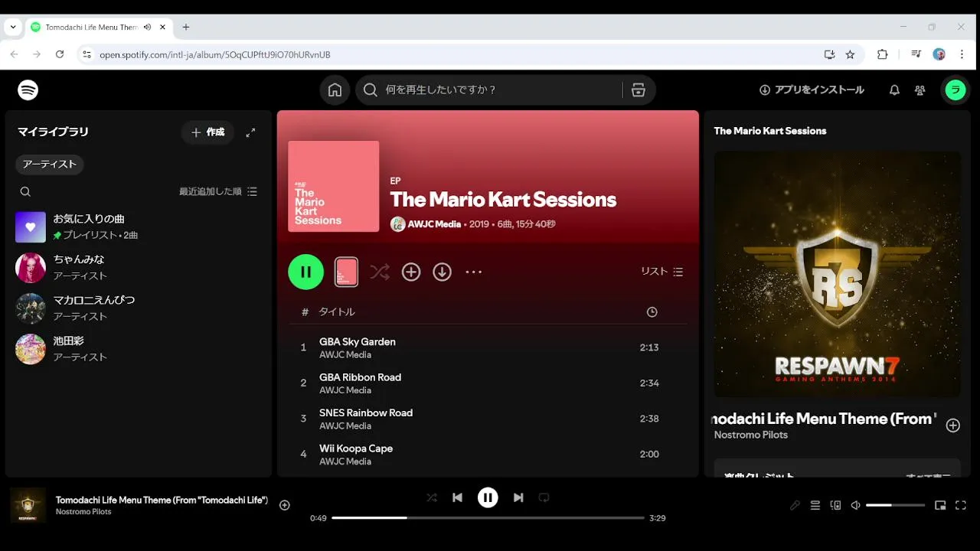Viewport: 980px width, 551px height.
Task: Open the play queue
Action: tap(815, 505)
